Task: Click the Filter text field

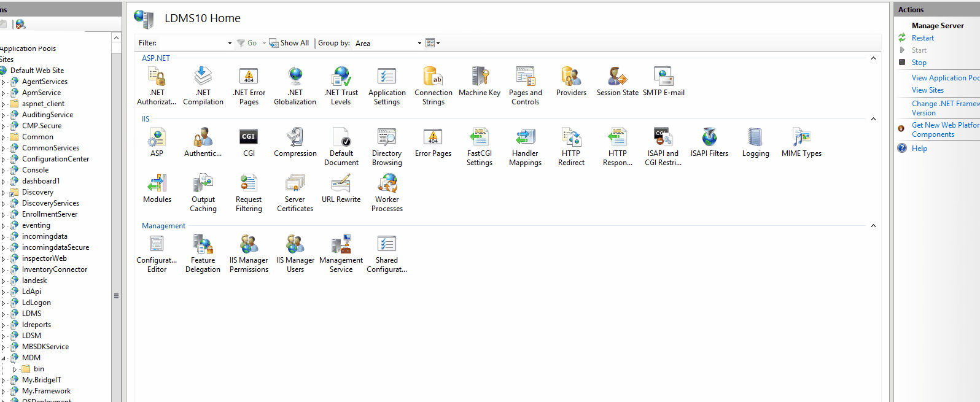Action: tap(193, 43)
